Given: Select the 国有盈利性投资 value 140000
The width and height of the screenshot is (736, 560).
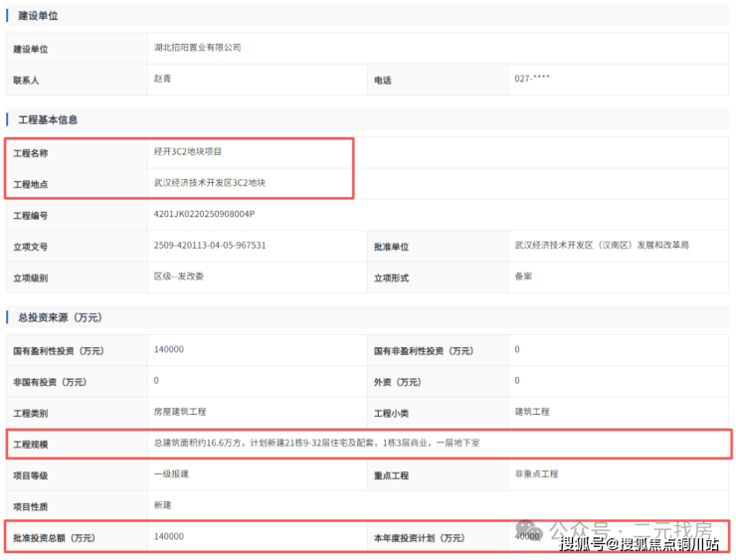Looking at the screenshot, I should click(169, 350).
